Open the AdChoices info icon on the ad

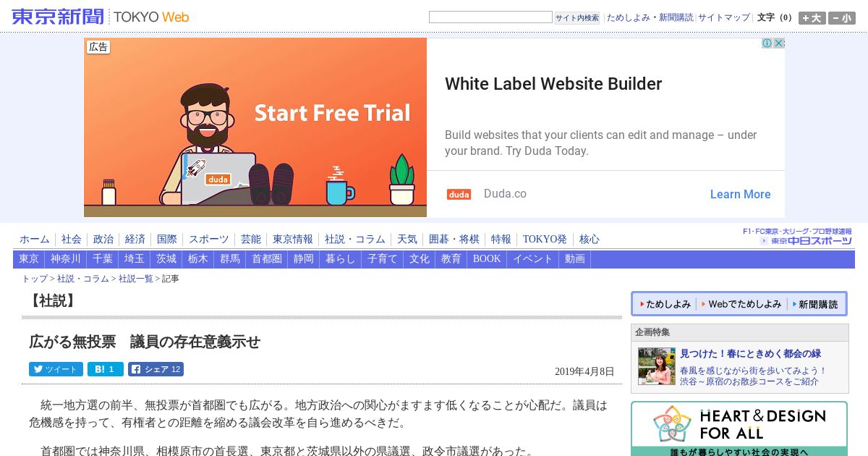pos(767,43)
